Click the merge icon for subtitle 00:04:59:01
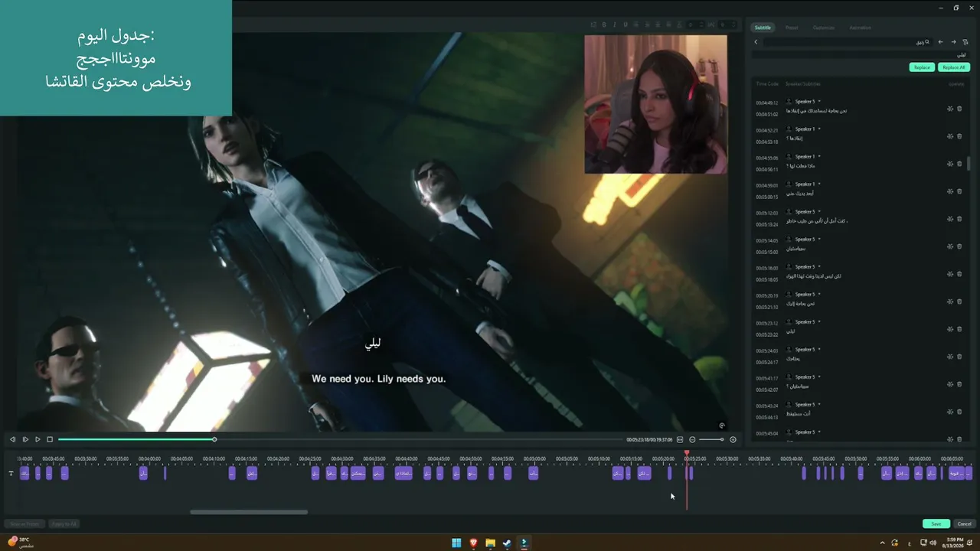The height and width of the screenshot is (551, 980). click(950, 191)
